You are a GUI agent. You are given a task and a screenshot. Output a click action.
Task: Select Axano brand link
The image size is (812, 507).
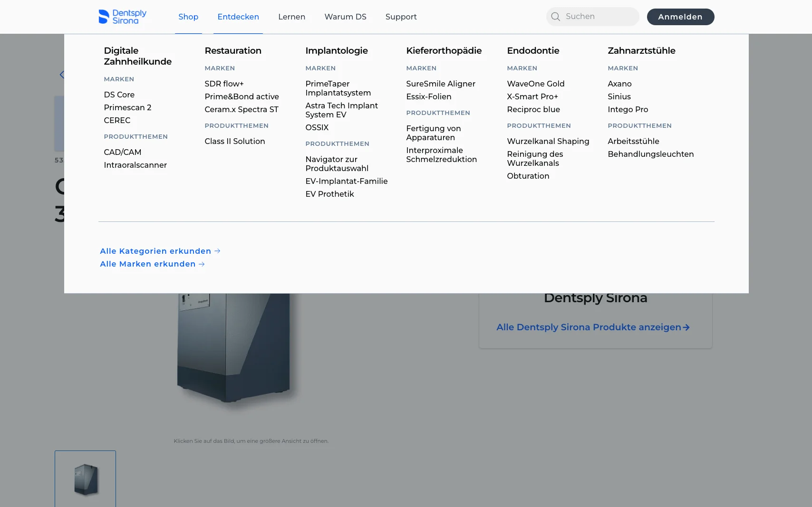(620, 84)
